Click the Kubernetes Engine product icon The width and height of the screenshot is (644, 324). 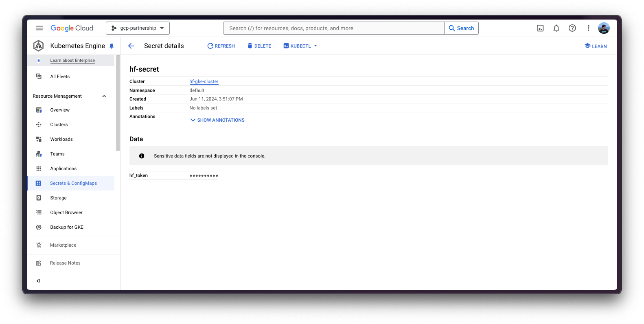coord(39,46)
